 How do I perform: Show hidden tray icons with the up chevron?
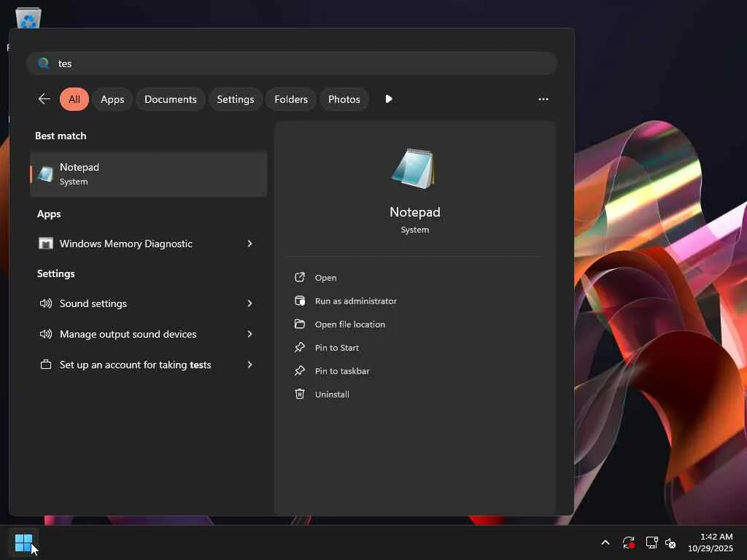[x=605, y=542]
